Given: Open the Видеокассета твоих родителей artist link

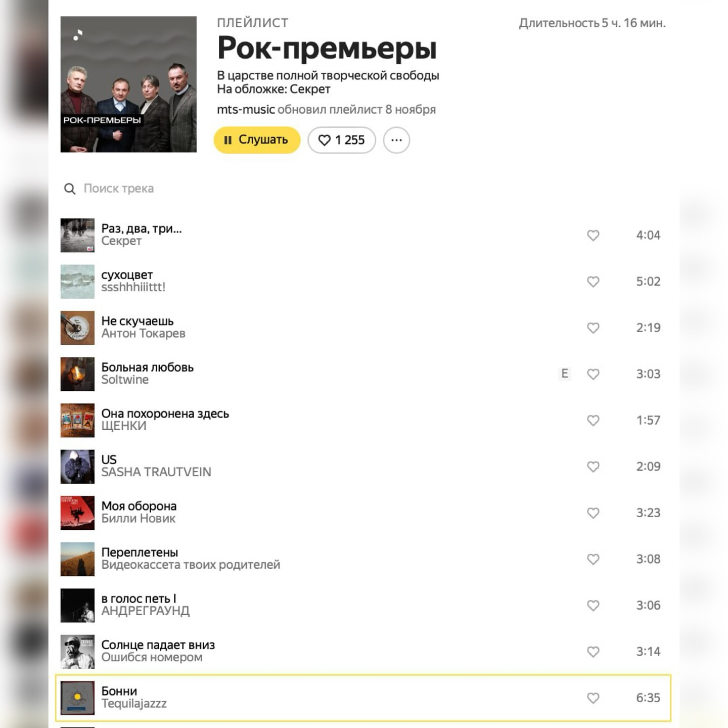Looking at the screenshot, I should click(191, 565).
